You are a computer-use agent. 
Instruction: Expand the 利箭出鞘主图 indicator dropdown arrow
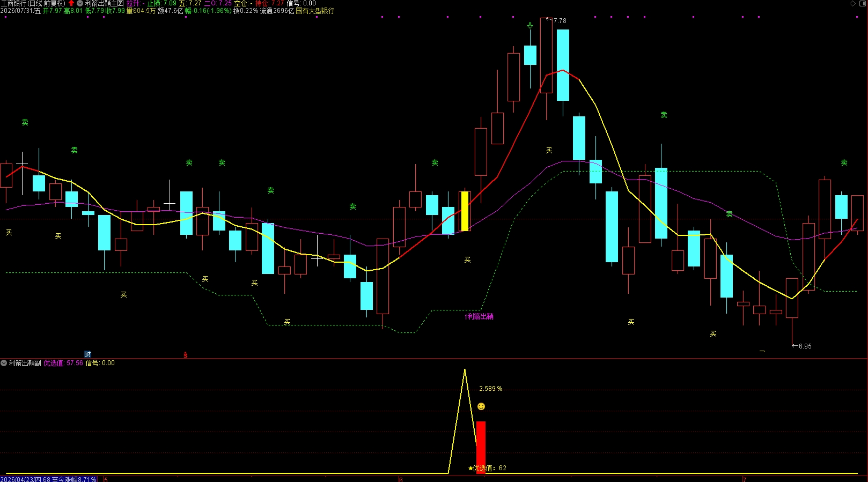80,3
